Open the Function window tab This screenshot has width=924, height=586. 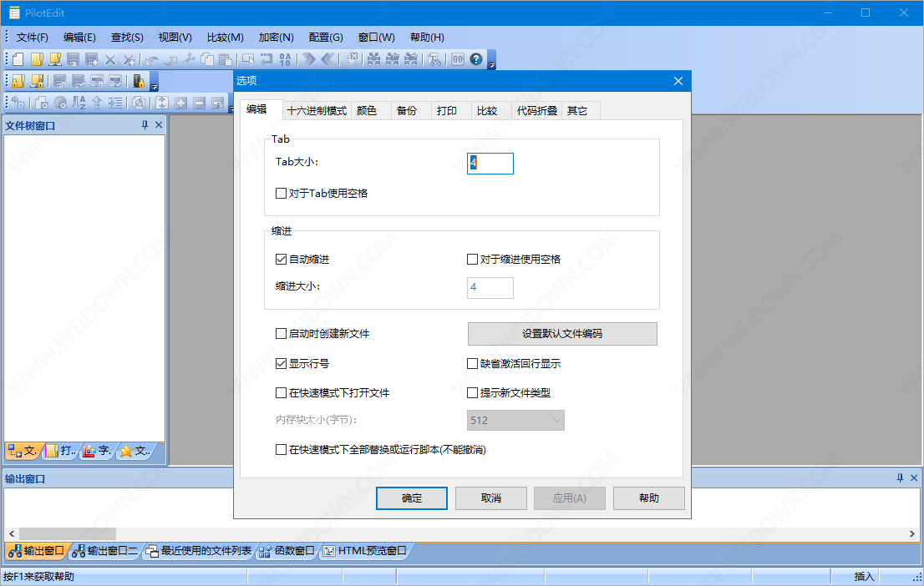[x=287, y=551]
